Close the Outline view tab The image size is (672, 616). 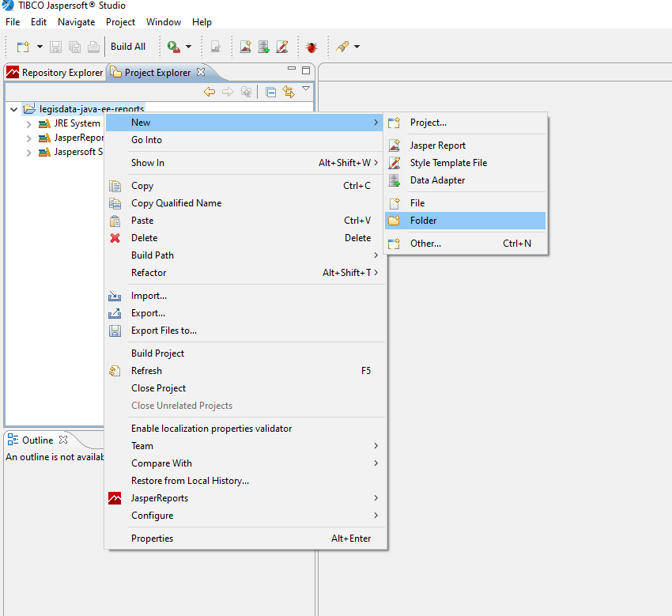[64, 440]
